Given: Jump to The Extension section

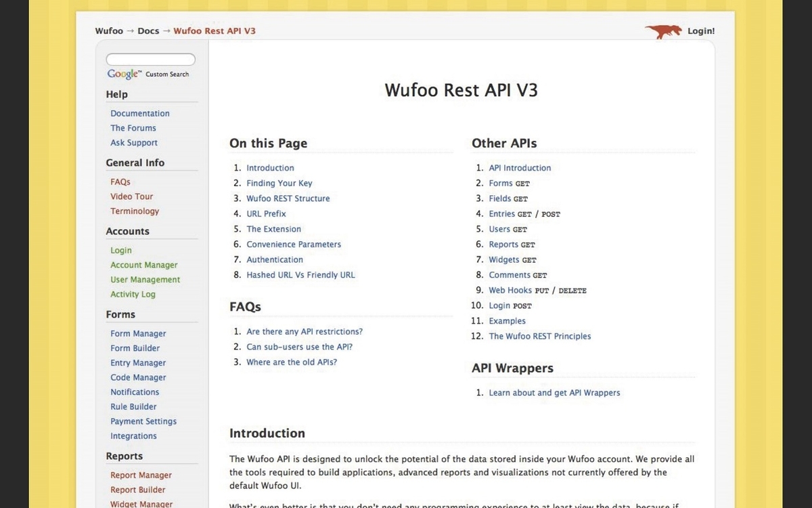Looking at the screenshot, I should [x=273, y=229].
